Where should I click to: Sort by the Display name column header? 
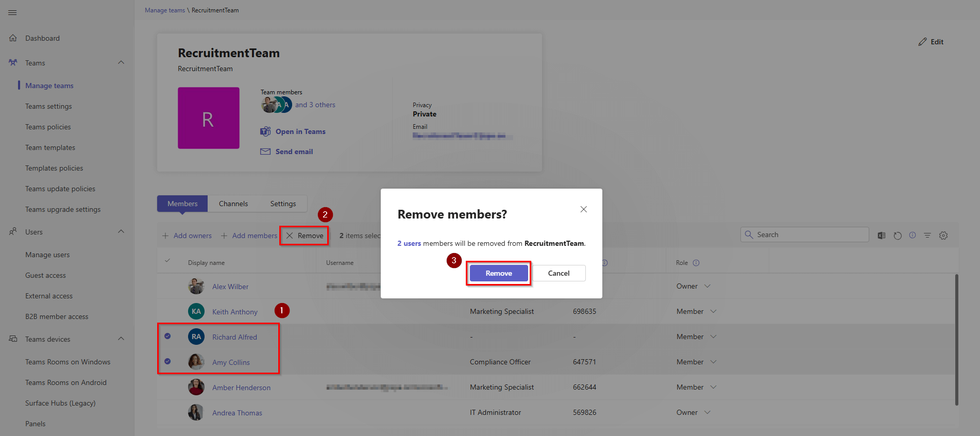coord(206,263)
